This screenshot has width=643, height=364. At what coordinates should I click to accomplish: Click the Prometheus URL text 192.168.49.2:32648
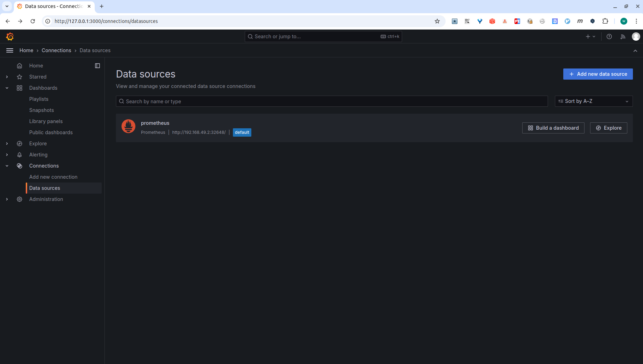(x=199, y=132)
